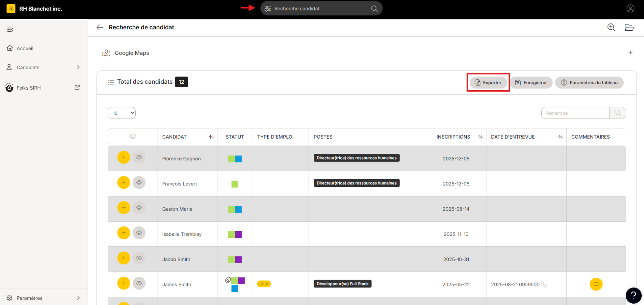Open James Smith's yellow comment bubble
Screen dimensions: 644x305
596,284
